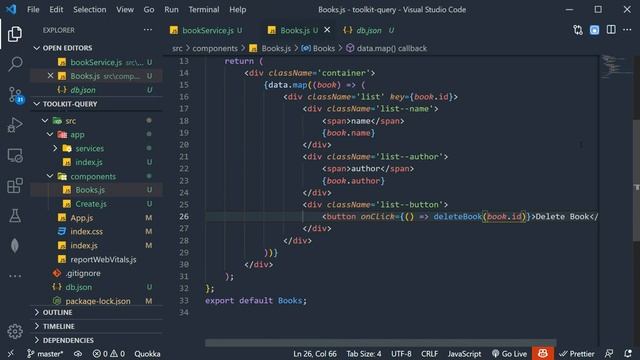Open Create.js in file tree
Screen dimensions: 640x360
tap(91, 204)
